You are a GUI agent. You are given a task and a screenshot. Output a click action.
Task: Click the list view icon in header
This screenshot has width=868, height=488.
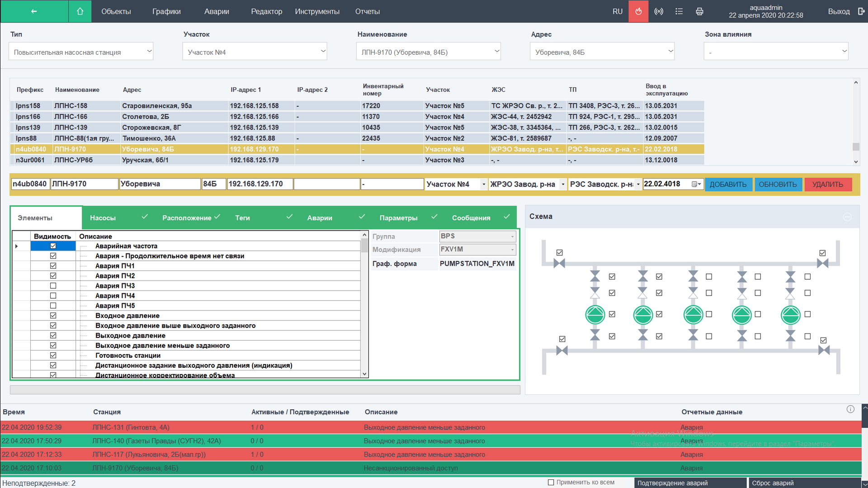pos(679,11)
